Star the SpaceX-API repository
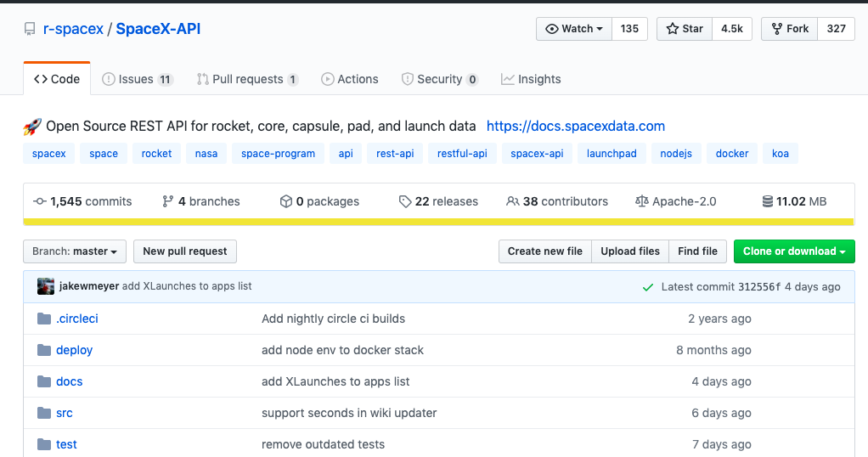 (x=685, y=29)
